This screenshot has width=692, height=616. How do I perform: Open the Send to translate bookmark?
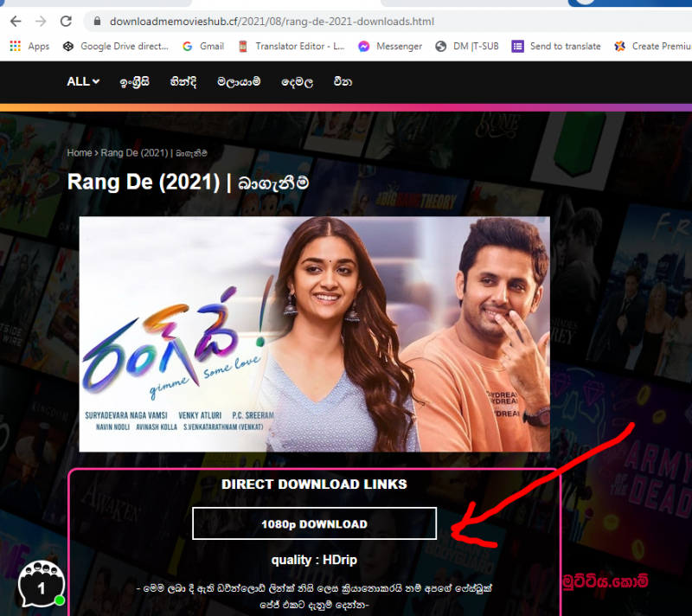click(x=556, y=46)
